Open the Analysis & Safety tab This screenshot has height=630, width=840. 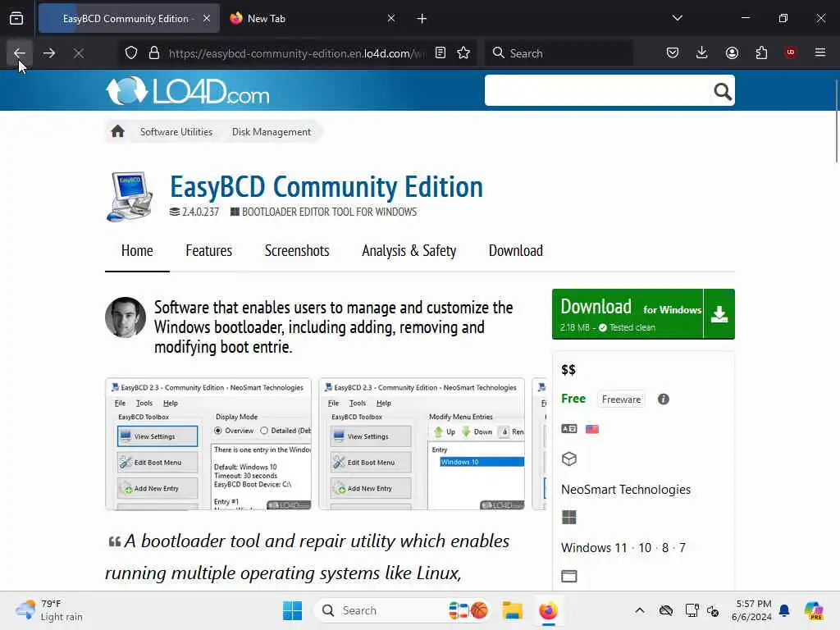click(x=409, y=251)
